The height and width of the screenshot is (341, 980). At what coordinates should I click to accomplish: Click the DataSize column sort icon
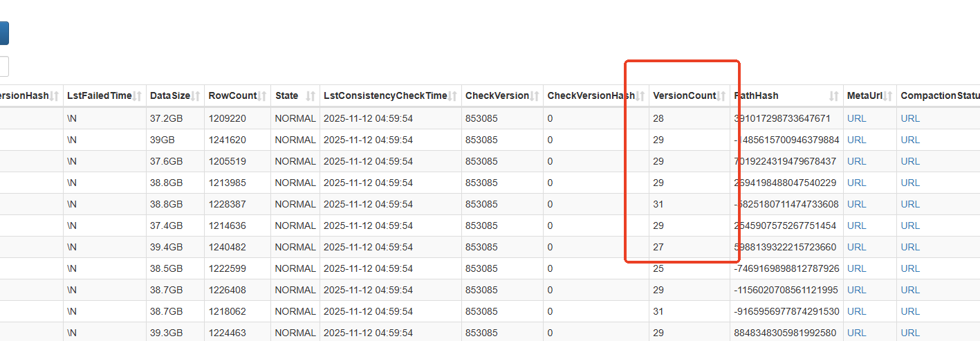pos(196,96)
